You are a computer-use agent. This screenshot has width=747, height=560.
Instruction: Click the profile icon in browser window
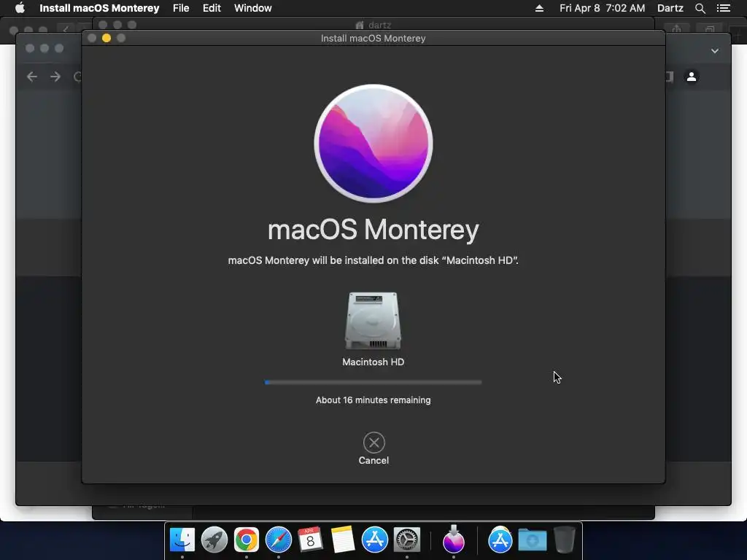pyautogui.click(x=692, y=76)
